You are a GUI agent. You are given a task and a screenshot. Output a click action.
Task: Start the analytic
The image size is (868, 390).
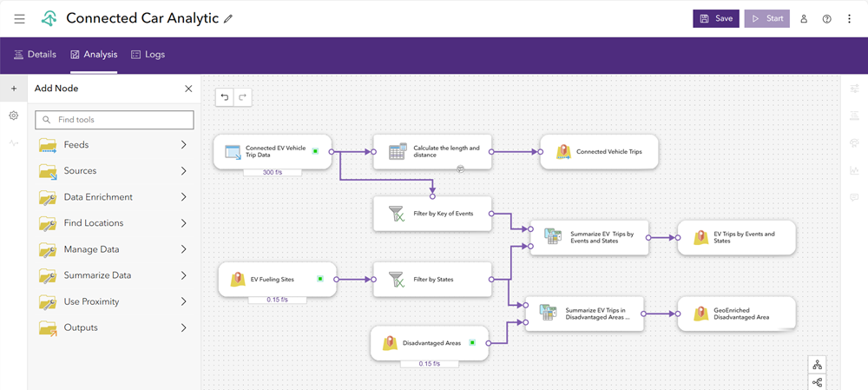tap(766, 18)
